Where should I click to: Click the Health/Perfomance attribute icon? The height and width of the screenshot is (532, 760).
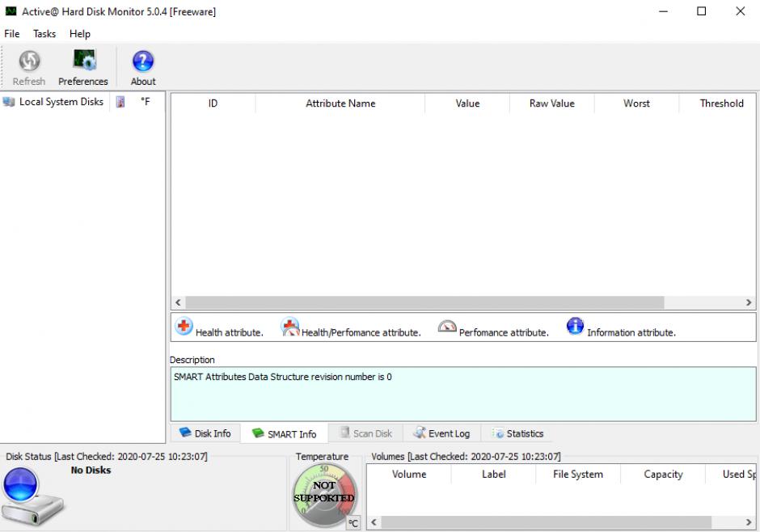(x=289, y=327)
